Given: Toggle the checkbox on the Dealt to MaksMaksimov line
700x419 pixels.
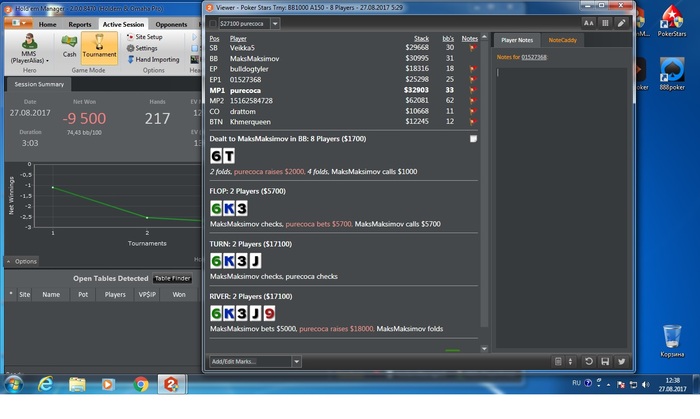Looking at the screenshot, I should [473, 139].
